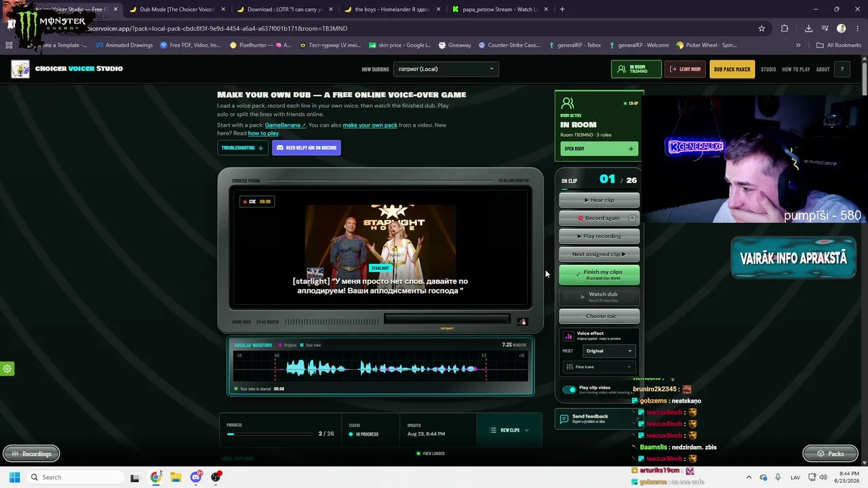Open the Chrome Downloads icon
The width and height of the screenshot is (868, 488).
coord(808,28)
